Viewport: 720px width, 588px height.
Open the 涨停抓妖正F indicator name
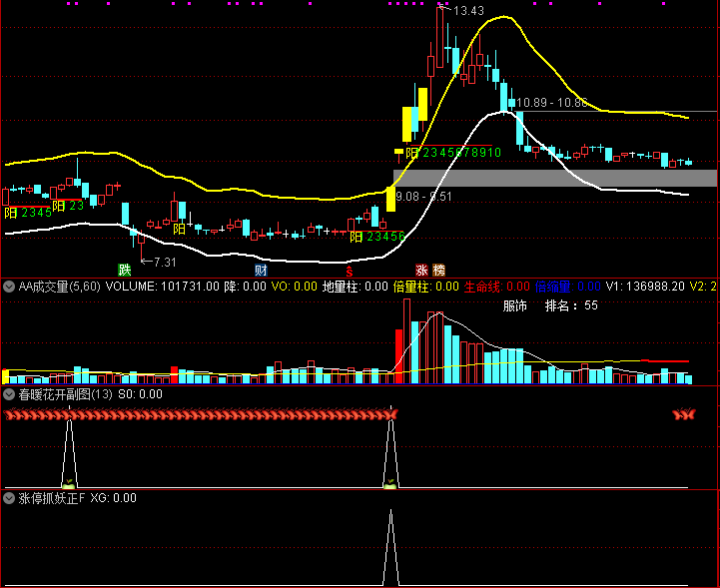pyautogui.click(x=52, y=498)
